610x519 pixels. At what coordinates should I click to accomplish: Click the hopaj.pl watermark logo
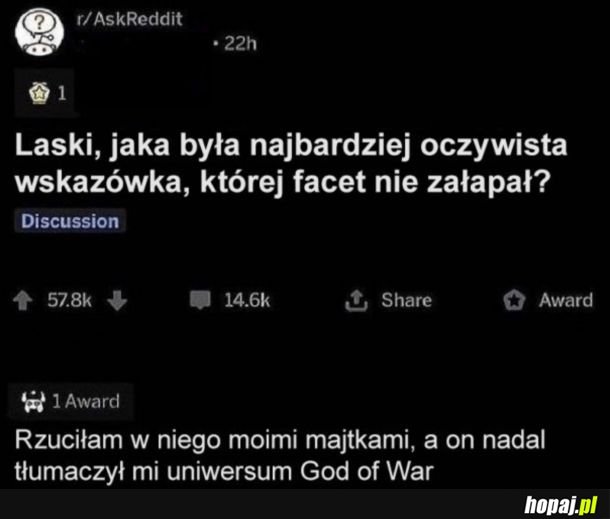click(x=561, y=505)
